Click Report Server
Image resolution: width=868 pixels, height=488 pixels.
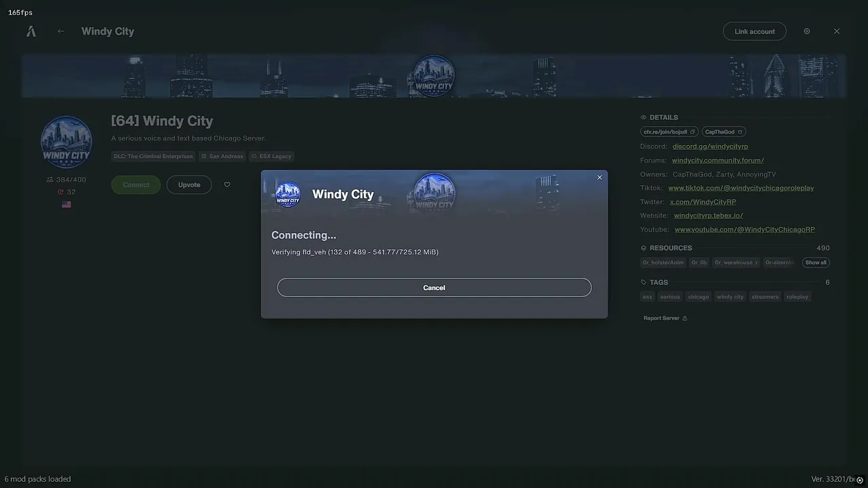coord(661,319)
